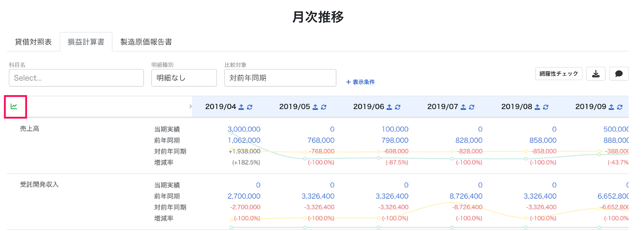
Task: Expand the column with the chevron arrow
Action: [190, 106]
